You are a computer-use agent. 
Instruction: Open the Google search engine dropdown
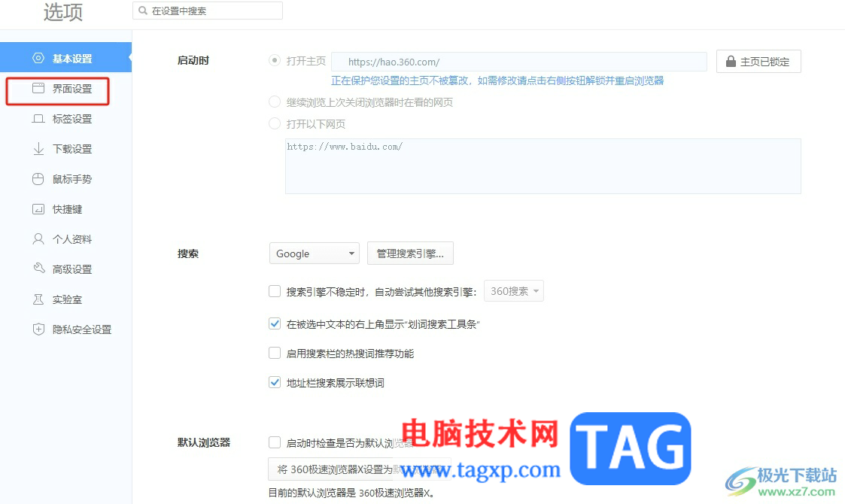pyautogui.click(x=315, y=254)
